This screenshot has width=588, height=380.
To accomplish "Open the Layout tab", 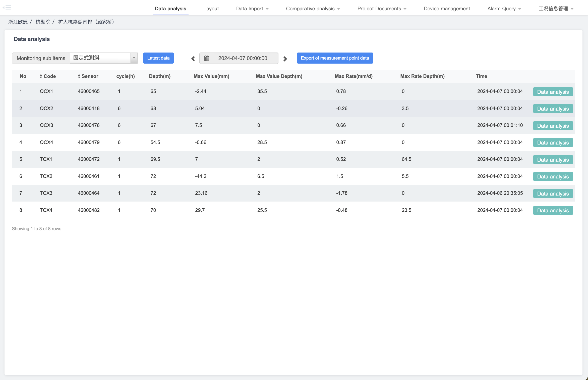I will click(x=211, y=9).
